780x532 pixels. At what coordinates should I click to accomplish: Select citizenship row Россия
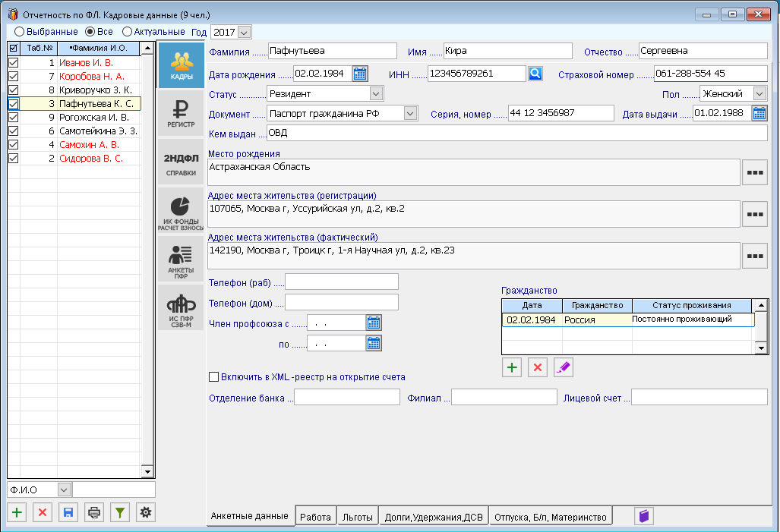(x=628, y=320)
